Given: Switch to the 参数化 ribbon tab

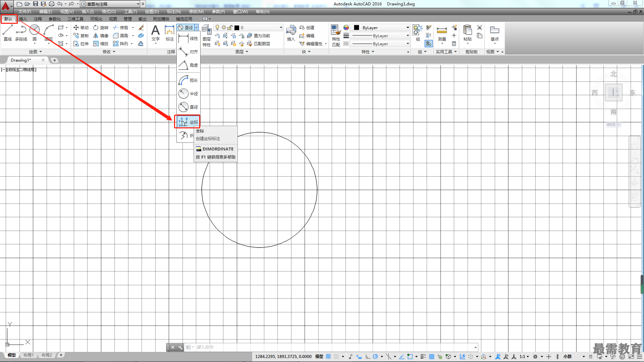Looking at the screenshot, I should [55, 19].
